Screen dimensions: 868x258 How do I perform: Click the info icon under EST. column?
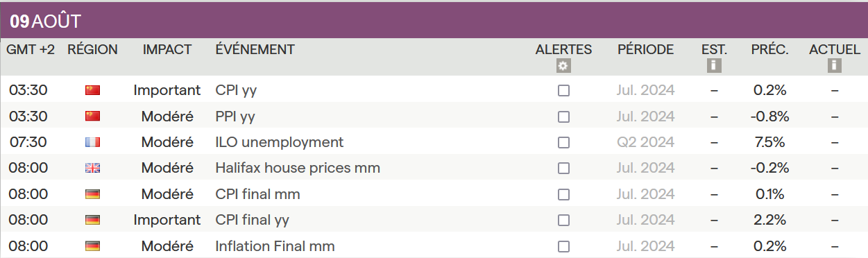pyautogui.click(x=714, y=66)
